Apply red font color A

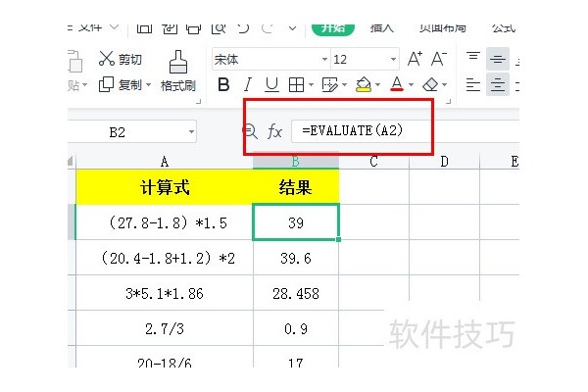click(397, 84)
